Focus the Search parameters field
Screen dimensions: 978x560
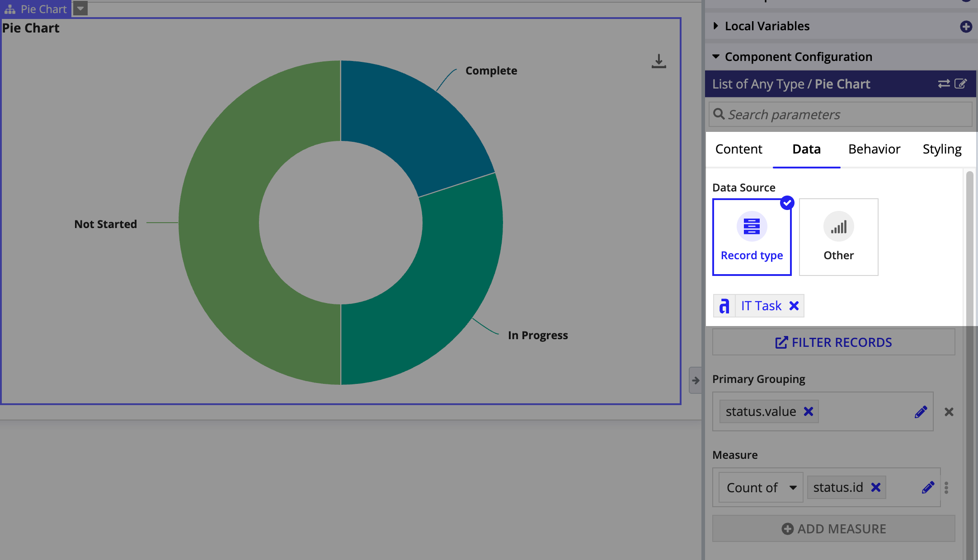pyautogui.click(x=841, y=115)
